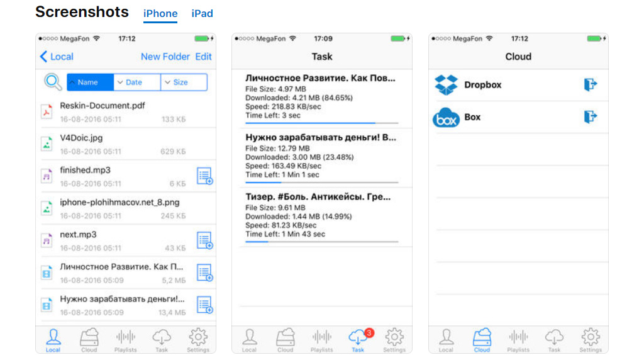Go back using the Local back button
The width and height of the screenshot is (644, 355).
(57, 57)
